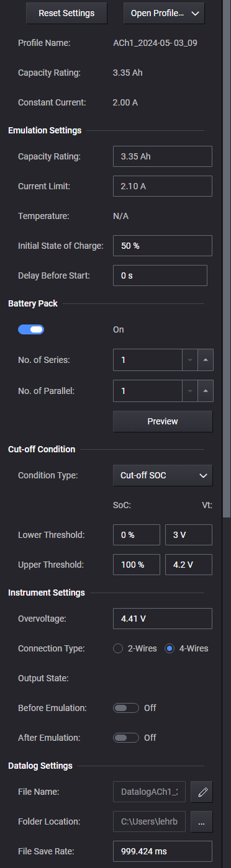Viewport: 231px width, 868px height.
Task: Decrement No. of Series with down arrow
Action: tap(189, 359)
